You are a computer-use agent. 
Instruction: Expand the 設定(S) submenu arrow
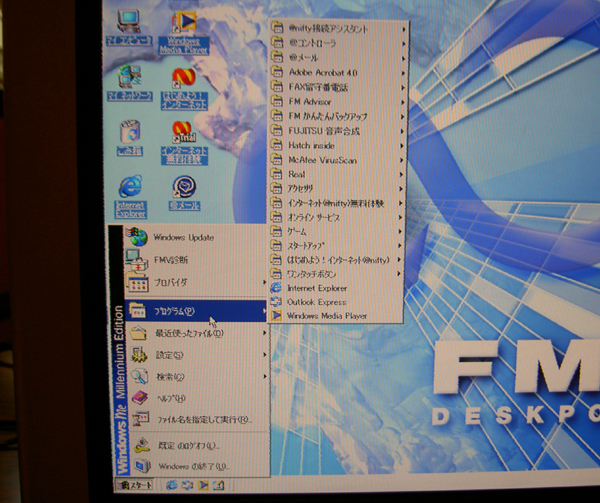click(264, 355)
